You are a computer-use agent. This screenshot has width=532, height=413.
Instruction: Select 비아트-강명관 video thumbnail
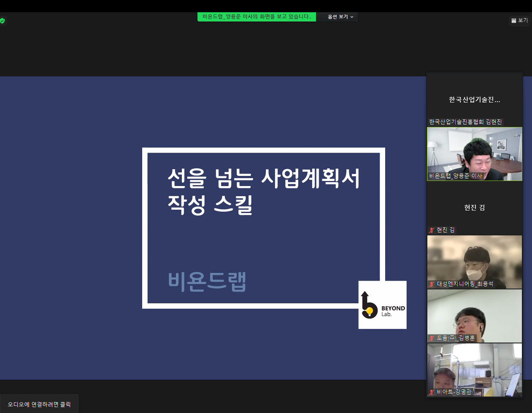pos(475,370)
